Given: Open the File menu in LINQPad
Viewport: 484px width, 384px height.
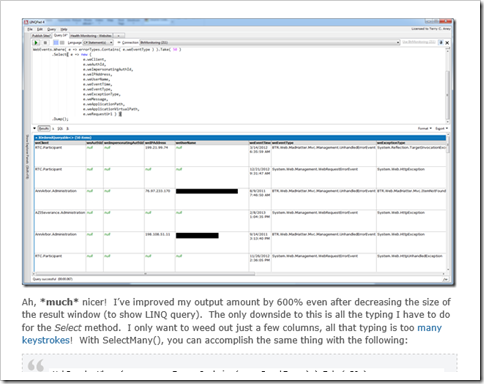Looking at the screenshot, I should click(30, 29).
